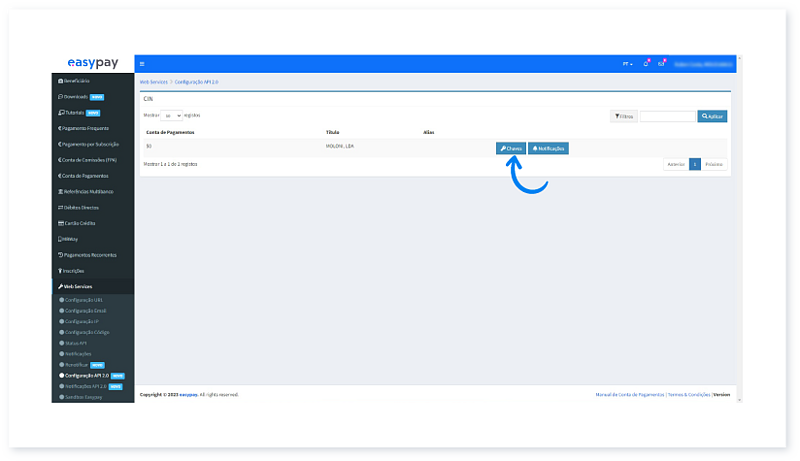Open the PT language dropdown
Image resolution: width=800 pixels, height=461 pixels.
(x=627, y=64)
